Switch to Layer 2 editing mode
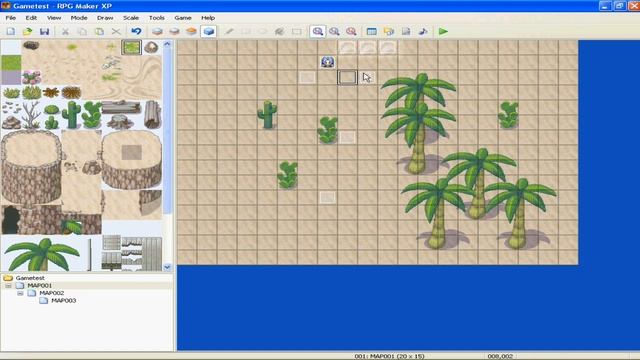Viewport: 640px width, 360px height. click(x=174, y=31)
